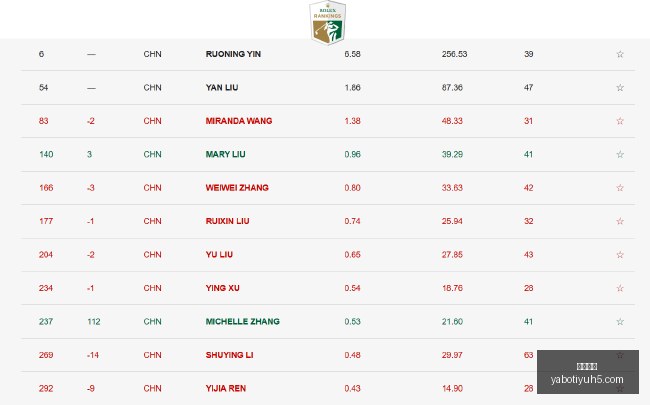Toggle the star for Ying Xu

tap(620, 288)
